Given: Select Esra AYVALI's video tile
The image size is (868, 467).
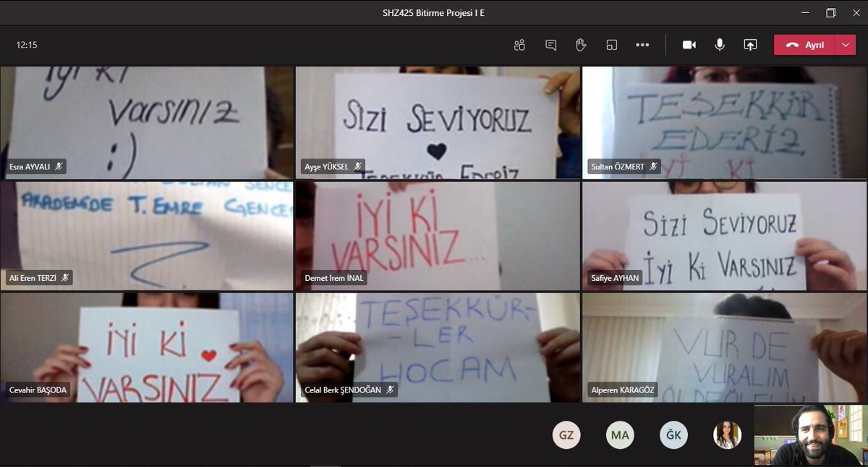Looking at the screenshot, I should tap(147, 122).
